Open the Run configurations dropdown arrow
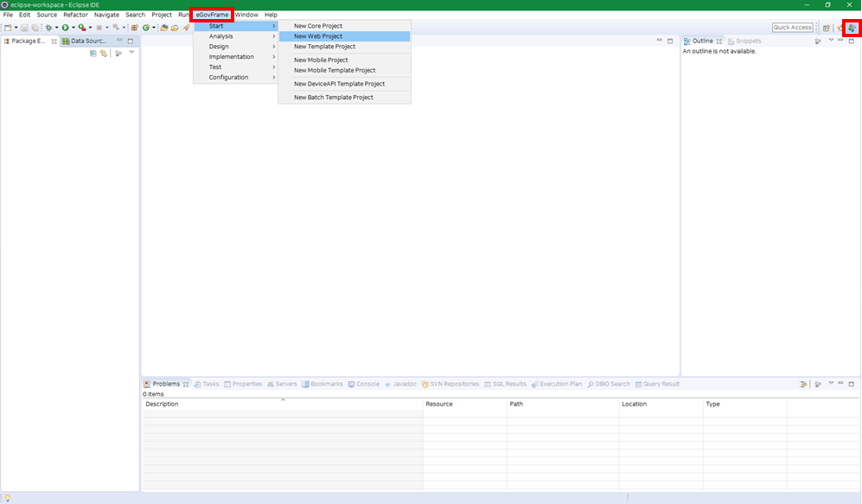This screenshot has height=504, width=862. click(73, 28)
